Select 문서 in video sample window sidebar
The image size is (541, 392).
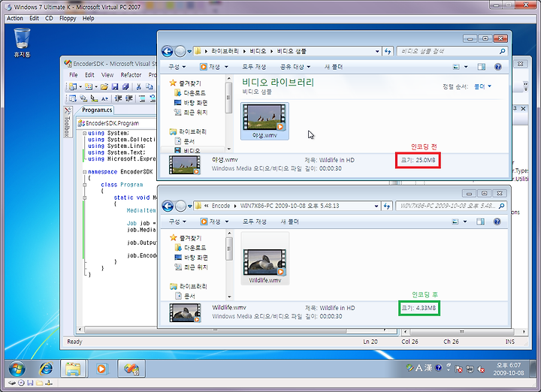(185, 141)
